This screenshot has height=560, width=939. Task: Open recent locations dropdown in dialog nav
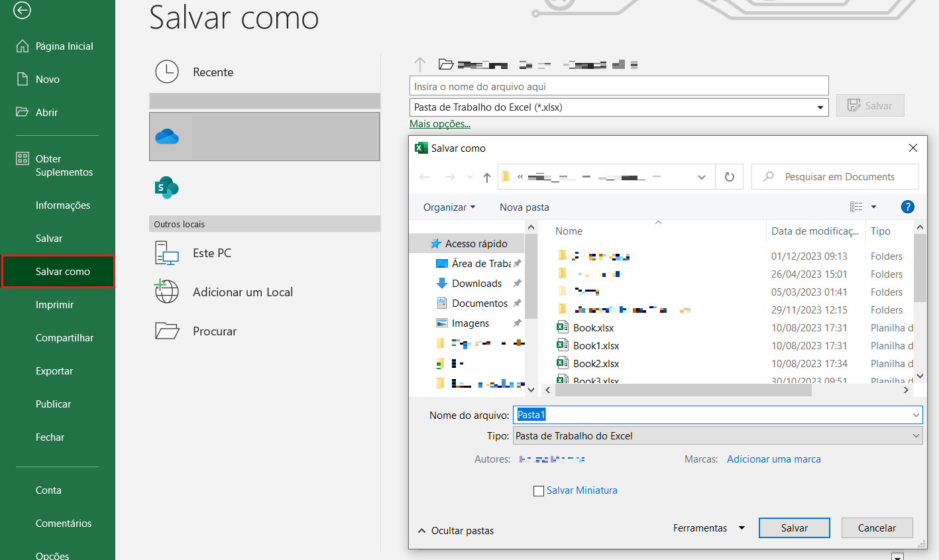pyautogui.click(x=470, y=177)
